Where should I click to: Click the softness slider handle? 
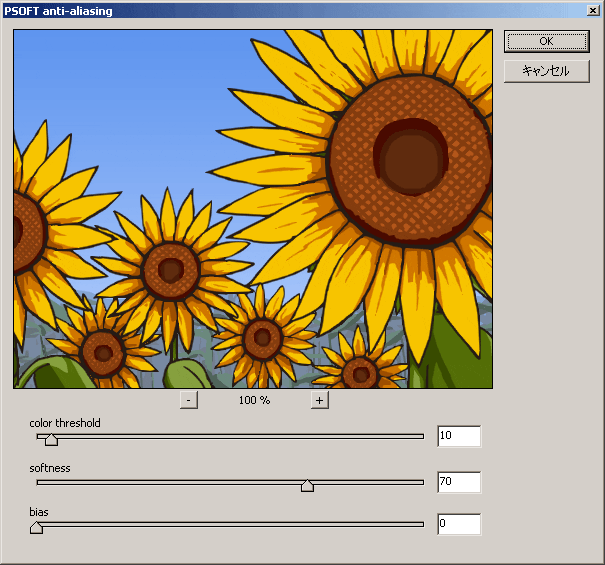pos(307,484)
